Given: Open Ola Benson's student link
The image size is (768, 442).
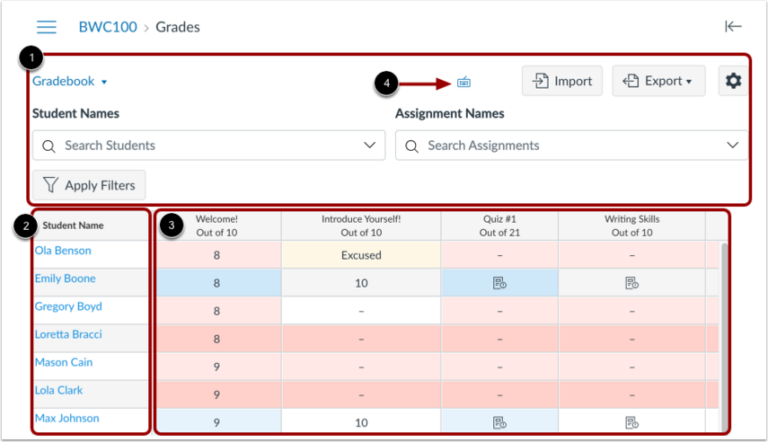Looking at the screenshot, I should click(x=64, y=250).
